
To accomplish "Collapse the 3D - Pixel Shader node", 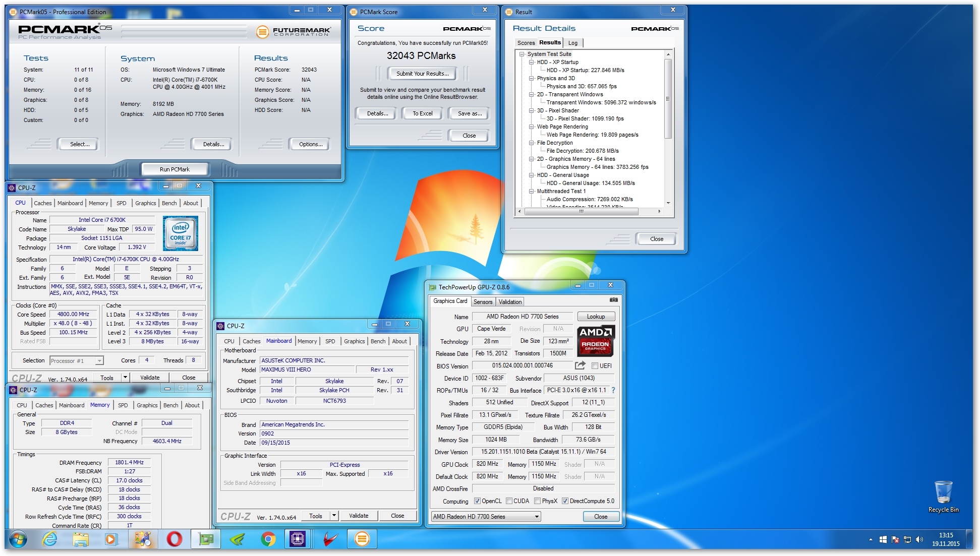I will pyautogui.click(x=531, y=110).
